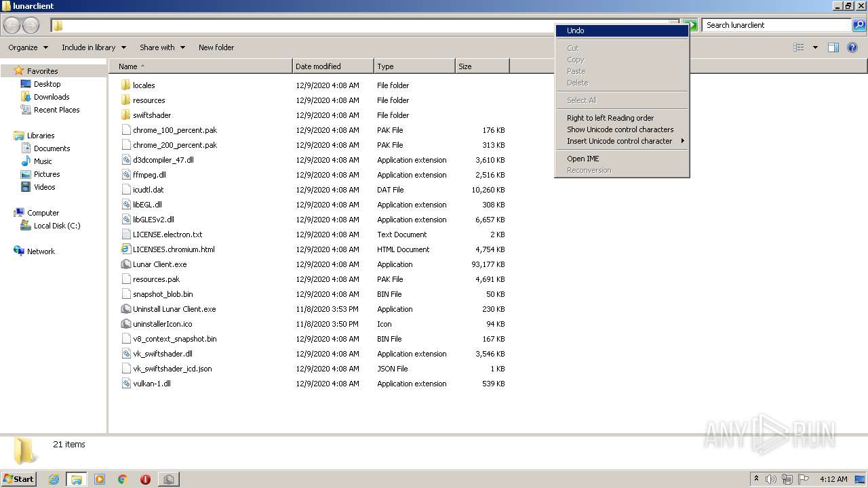Open Windows Media Player from taskbar
The width and height of the screenshot is (868, 488).
pos(100,479)
